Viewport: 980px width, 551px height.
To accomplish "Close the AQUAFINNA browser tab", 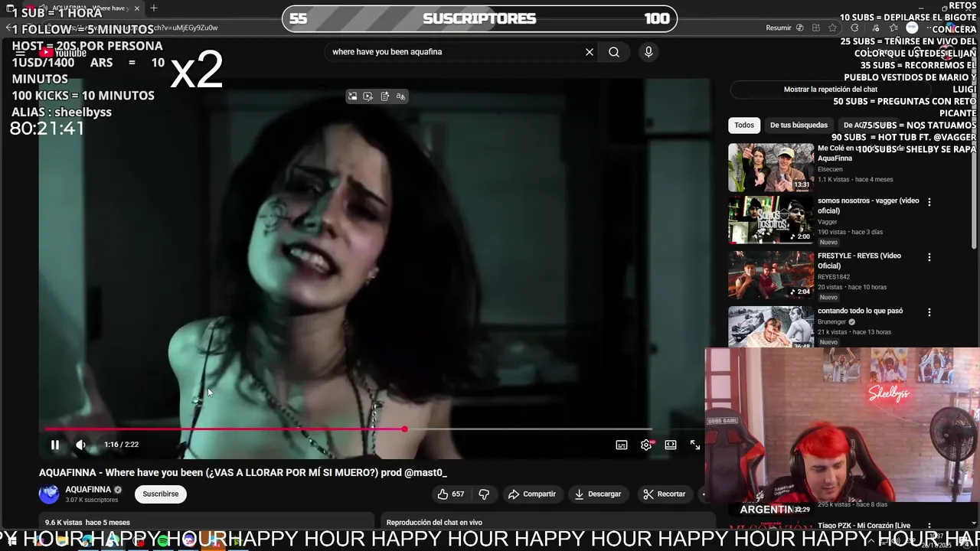I will (x=137, y=8).
